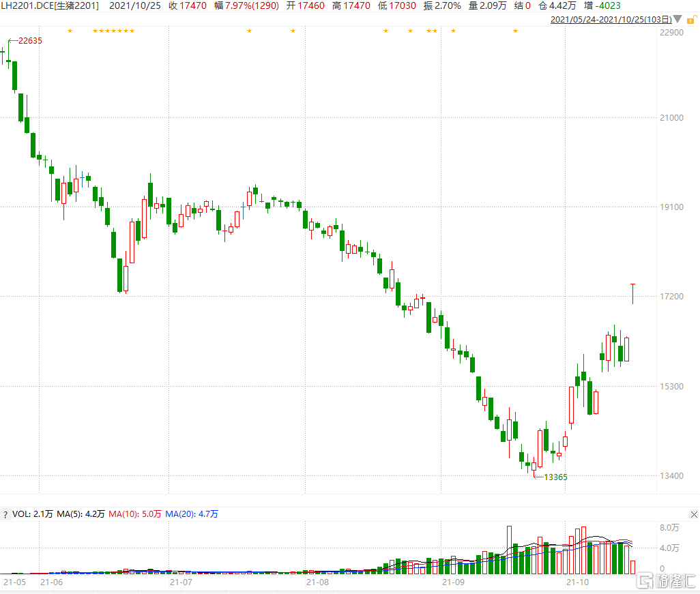Click the star marker above mid-July candles
Screen dimensions: 700x594
[250, 31]
